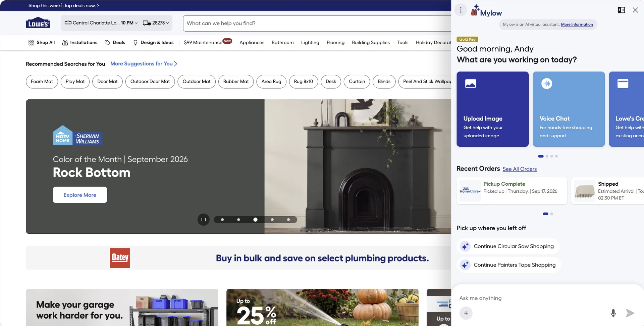The image size is (644, 326).
Task: Click the Foam Mat search suggestion
Action: pos(42,82)
